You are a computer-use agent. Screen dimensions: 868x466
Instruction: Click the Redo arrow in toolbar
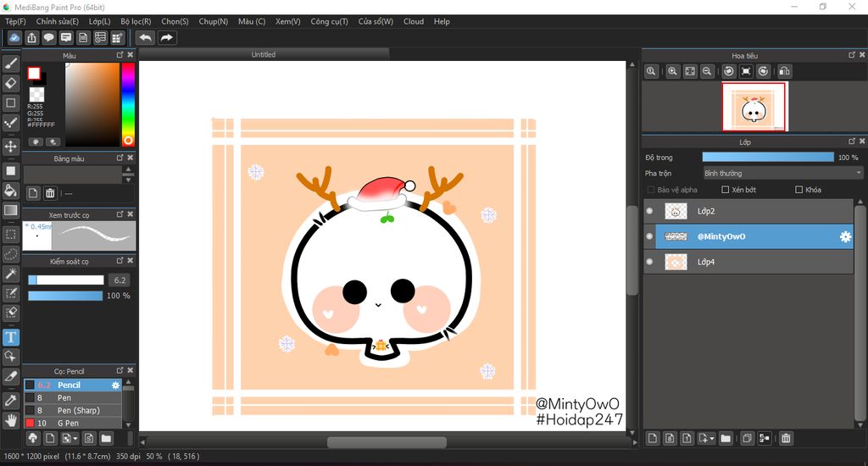167,37
